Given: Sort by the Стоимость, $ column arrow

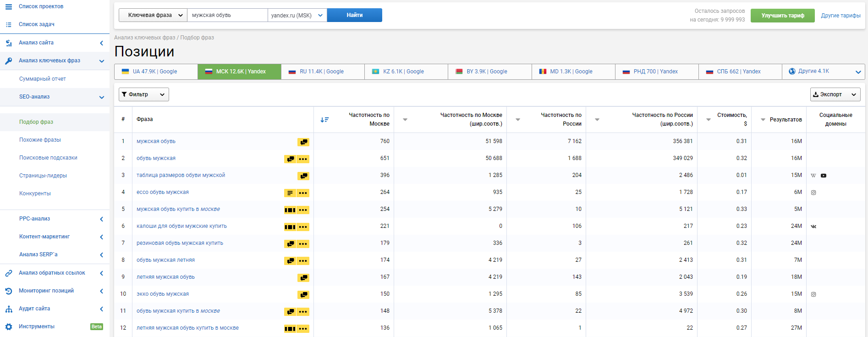Looking at the screenshot, I should [709, 120].
